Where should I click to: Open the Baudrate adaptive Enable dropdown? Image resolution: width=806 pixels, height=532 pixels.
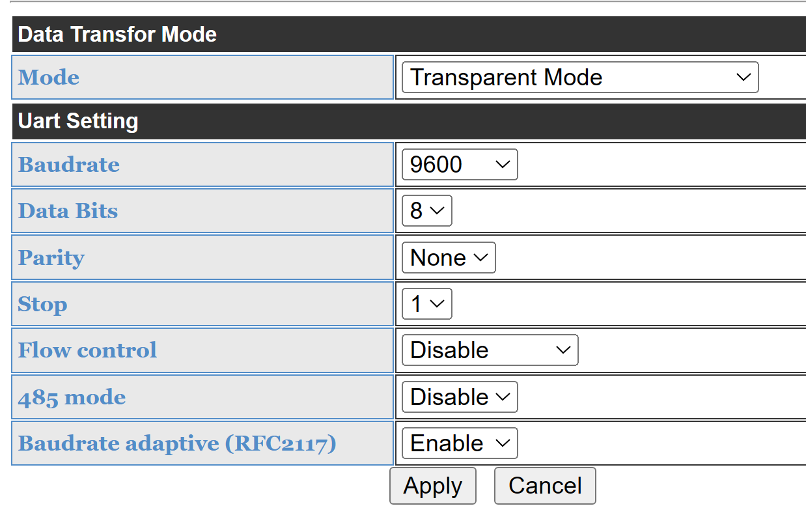(x=460, y=443)
